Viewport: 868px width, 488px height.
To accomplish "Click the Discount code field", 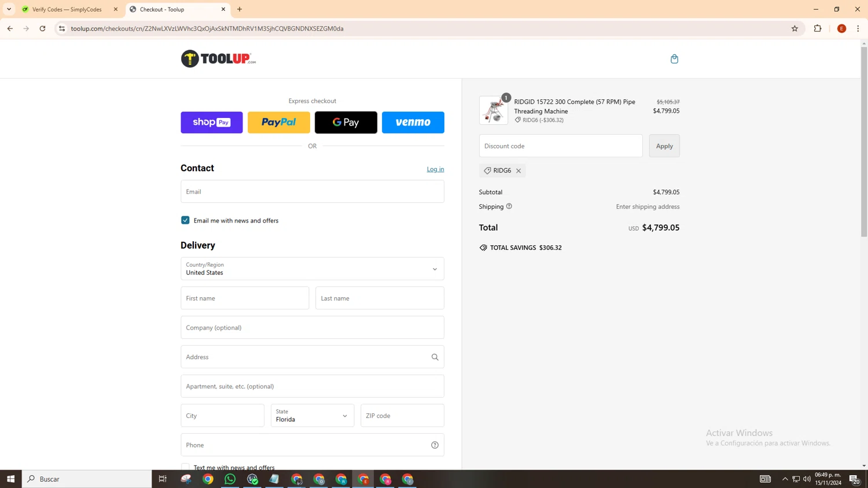I will point(561,146).
